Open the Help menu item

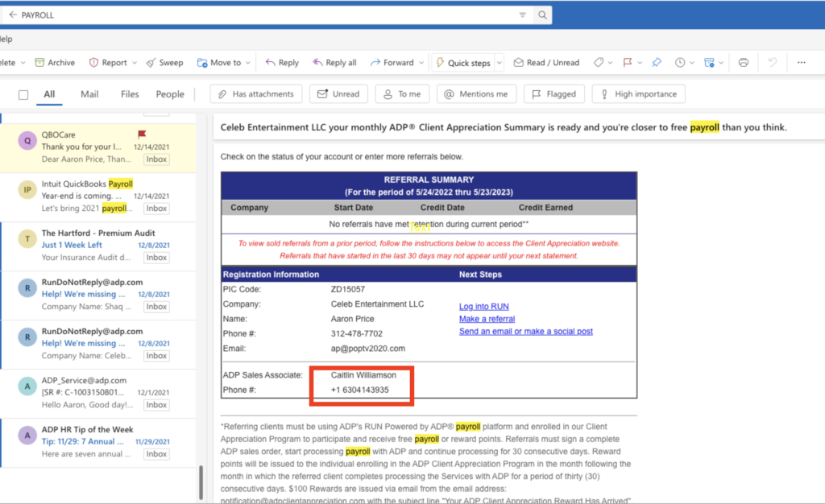pyautogui.click(x=6, y=39)
